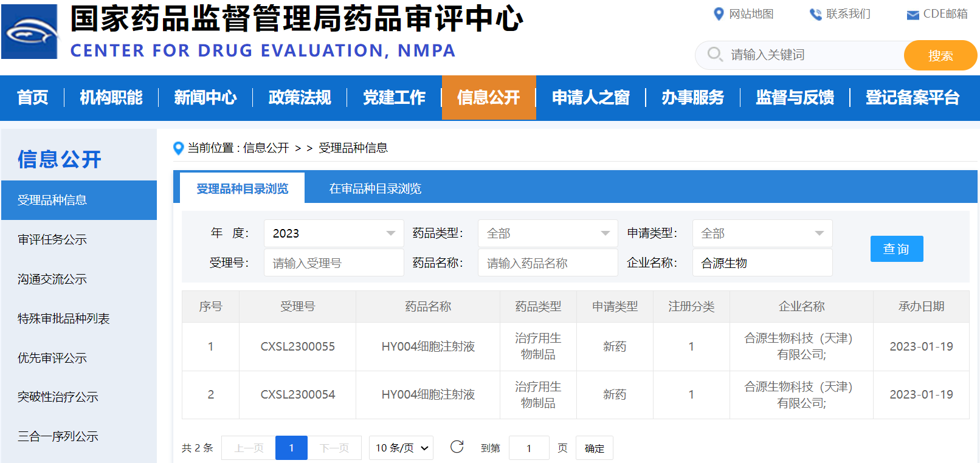Click the 受理品种信息 breadcrumb link
This screenshot has width=980, height=463.
click(353, 148)
